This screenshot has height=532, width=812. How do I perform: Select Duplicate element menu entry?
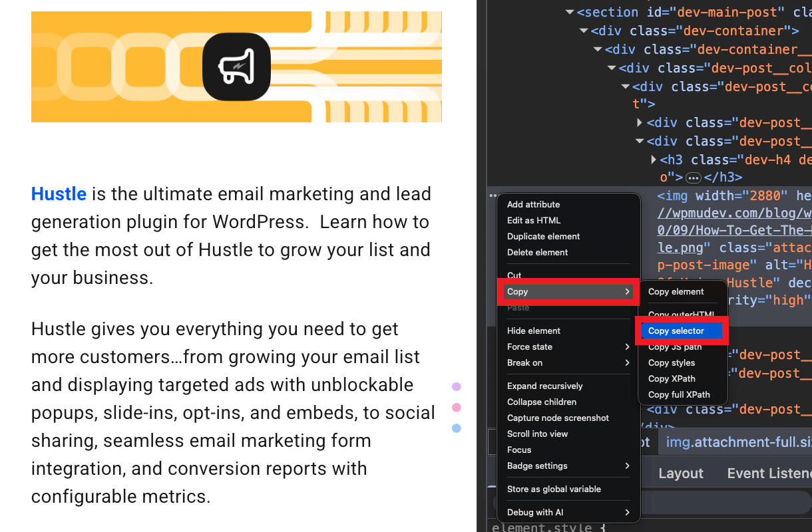tap(543, 236)
